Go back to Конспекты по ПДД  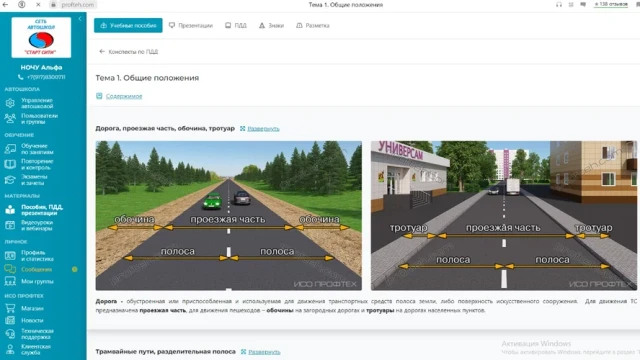tap(128, 52)
